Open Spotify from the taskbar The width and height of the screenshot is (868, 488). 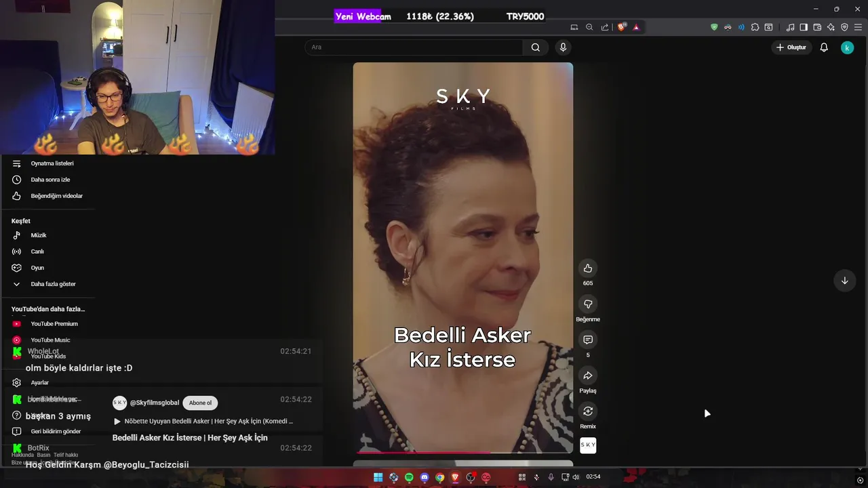pos(409,477)
